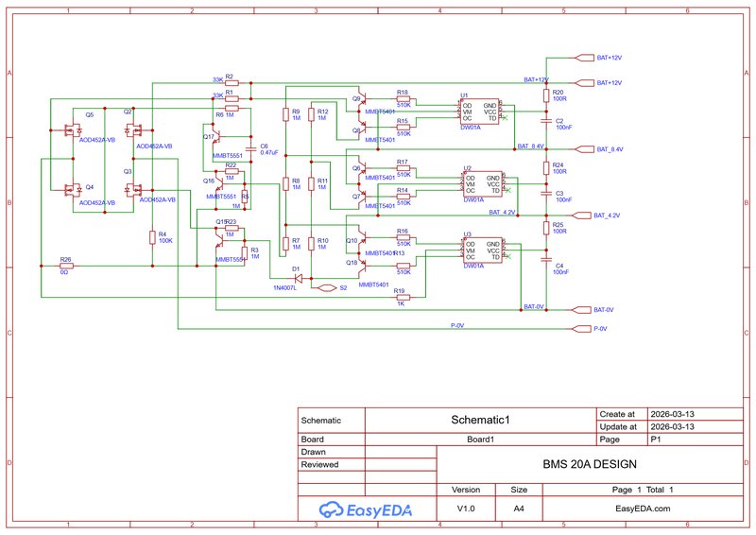Select resistor R11 1M
Screen dimensions: 756x535
pos(312,183)
